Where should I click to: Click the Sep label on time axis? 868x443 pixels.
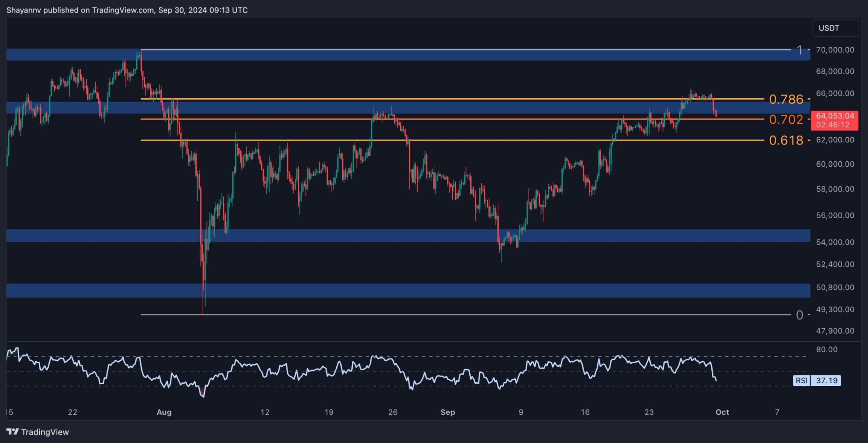pos(448,412)
